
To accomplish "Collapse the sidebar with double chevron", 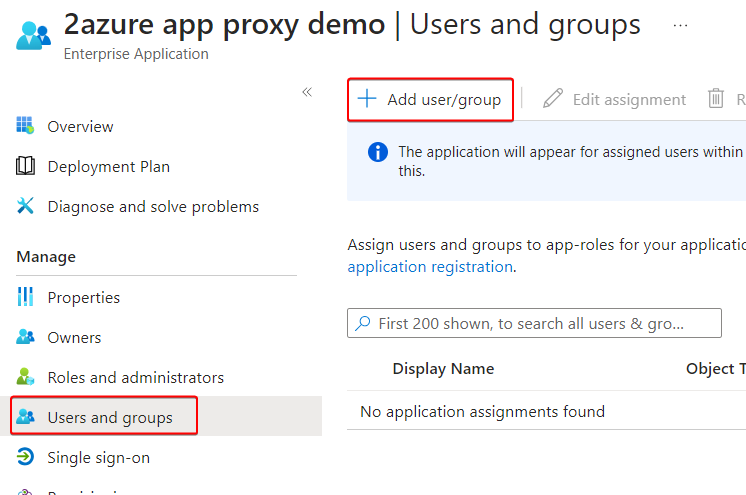I will point(307,92).
